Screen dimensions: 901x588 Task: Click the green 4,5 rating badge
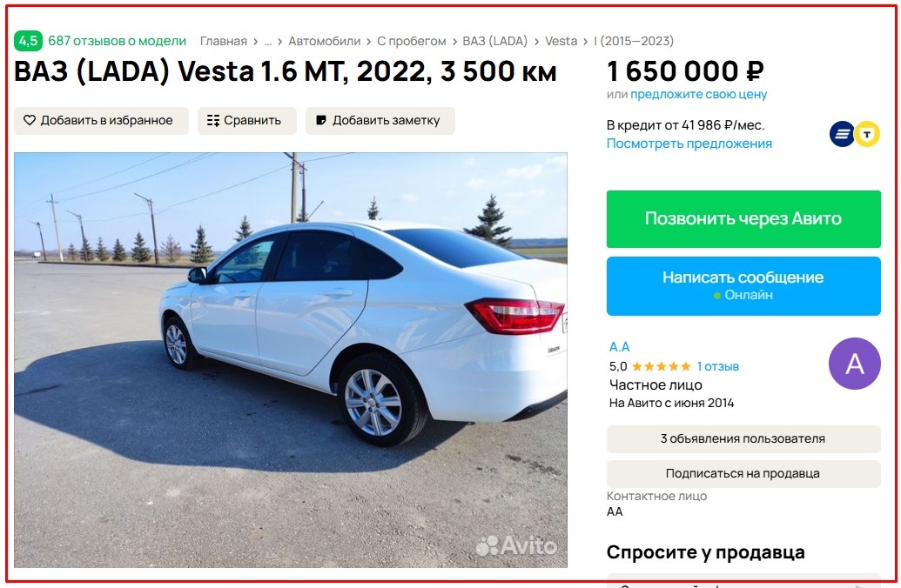28,41
